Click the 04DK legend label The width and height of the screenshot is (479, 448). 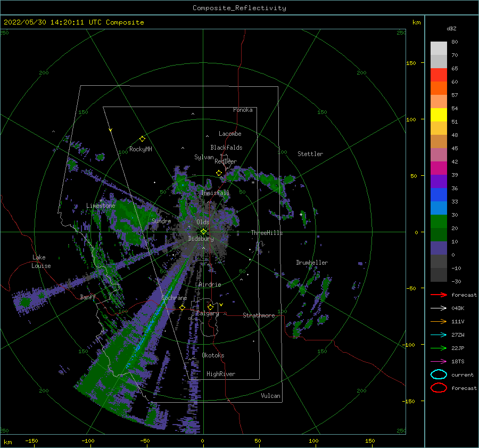[458, 308]
